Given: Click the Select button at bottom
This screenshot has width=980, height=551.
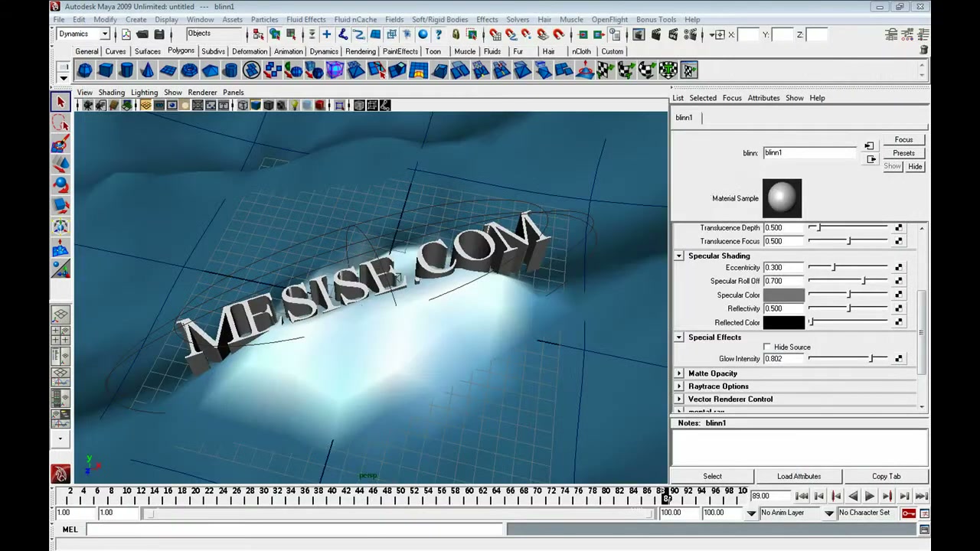Looking at the screenshot, I should click(x=712, y=477).
